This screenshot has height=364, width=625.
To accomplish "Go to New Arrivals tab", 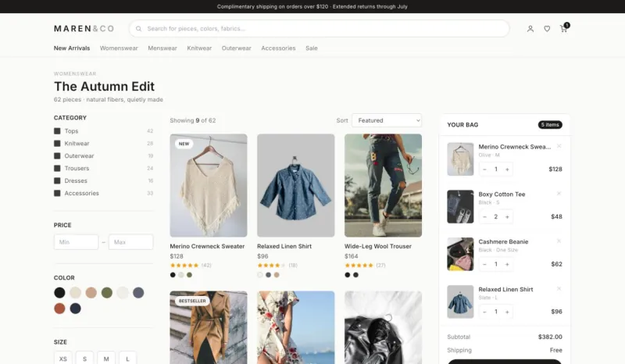I will click(72, 48).
